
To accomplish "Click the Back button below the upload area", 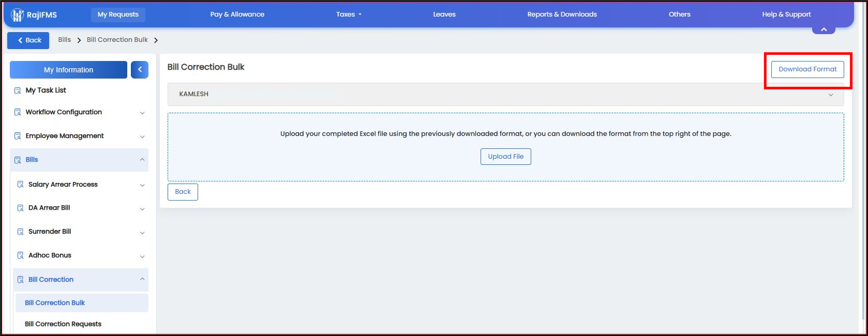I will (x=183, y=192).
